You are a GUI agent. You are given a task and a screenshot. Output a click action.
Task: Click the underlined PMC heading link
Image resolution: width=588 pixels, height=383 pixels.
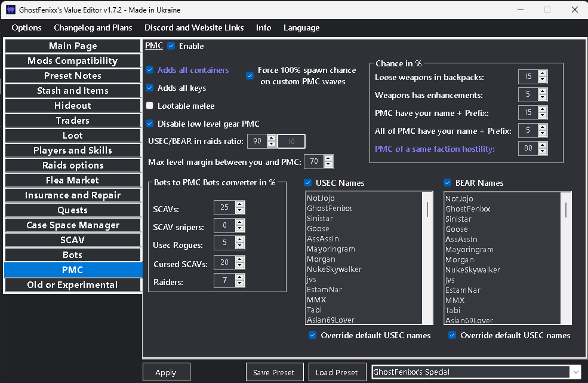click(154, 46)
